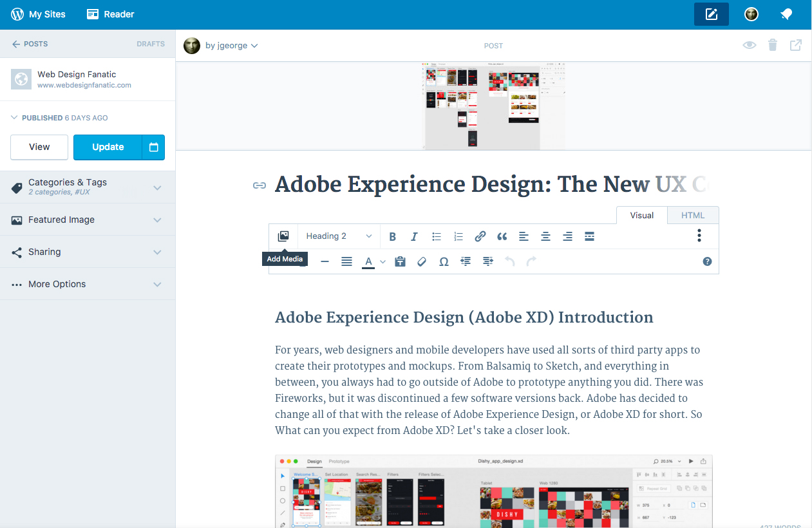Open the Reader from the top bar
The height and width of the screenshot is (528, 812).
pyautogui.click(x=109, y=14)
